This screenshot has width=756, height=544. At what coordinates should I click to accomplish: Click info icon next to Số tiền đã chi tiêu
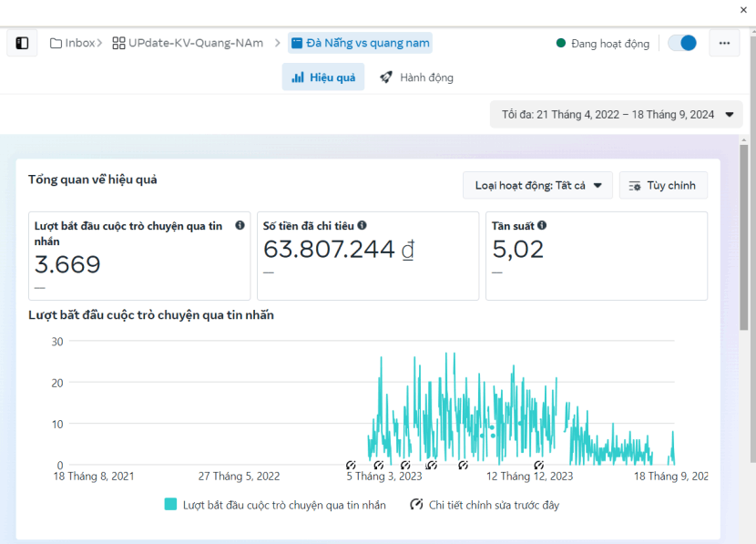363,225
